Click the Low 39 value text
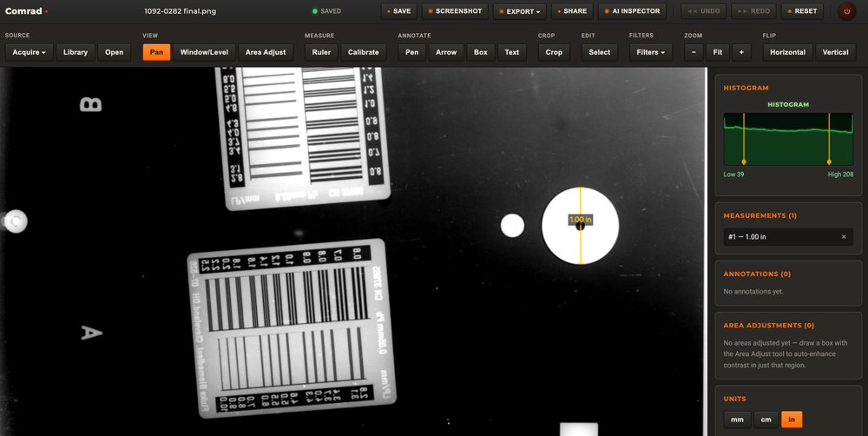The width and height of the screenshot is (868, 436). 733,174
